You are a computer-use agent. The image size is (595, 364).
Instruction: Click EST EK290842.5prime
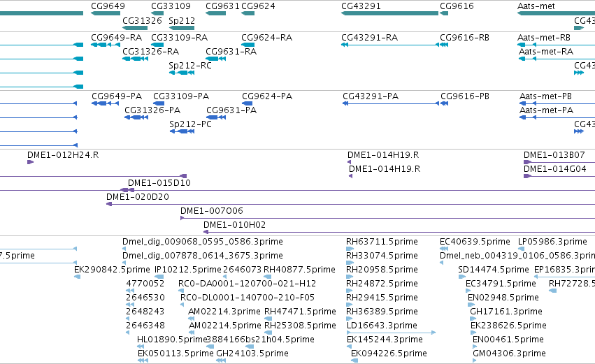click(113, 270)
